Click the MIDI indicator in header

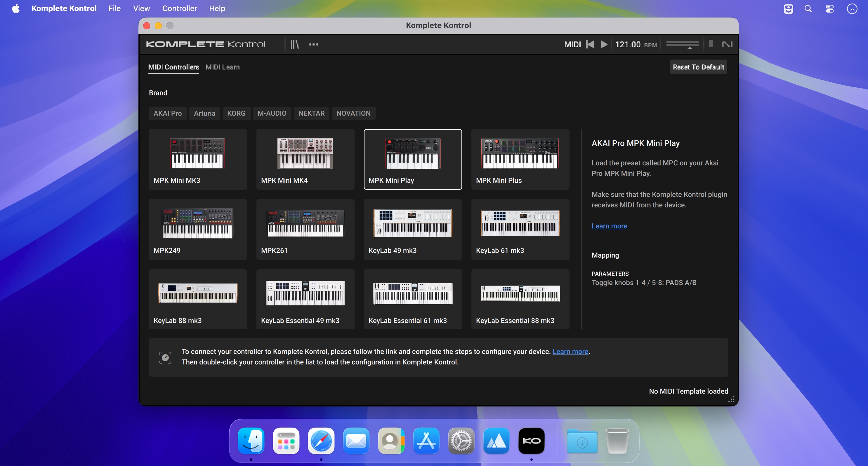(572, 44)
